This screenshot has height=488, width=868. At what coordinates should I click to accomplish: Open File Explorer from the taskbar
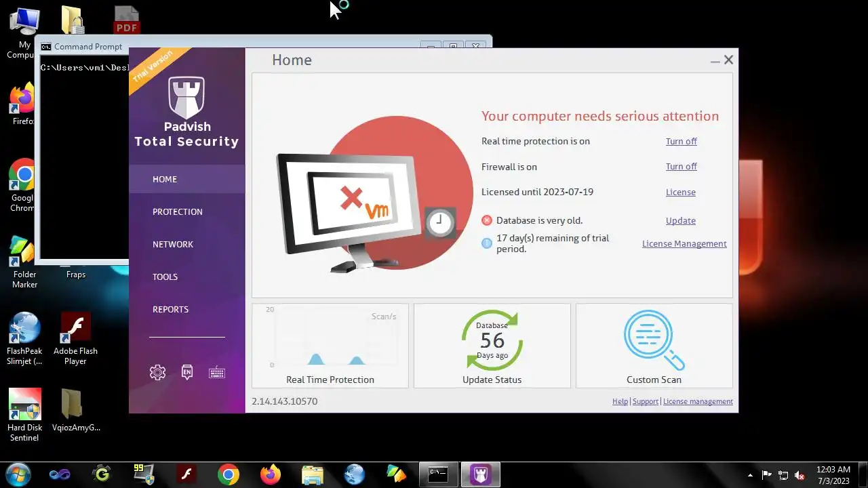[x=313, y=474]
